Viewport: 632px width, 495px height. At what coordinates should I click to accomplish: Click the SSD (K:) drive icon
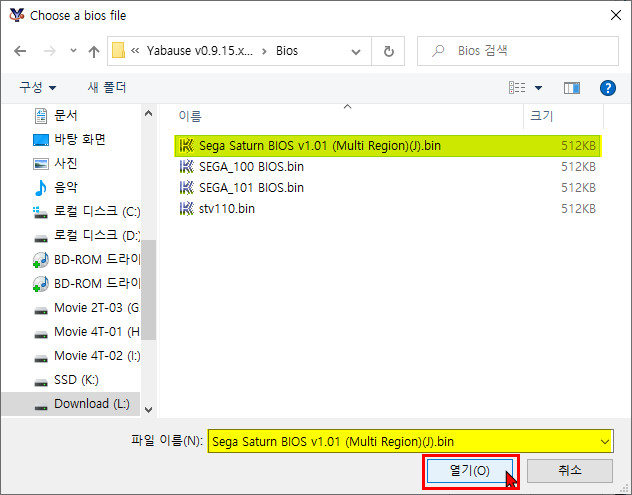click(41, 382)
